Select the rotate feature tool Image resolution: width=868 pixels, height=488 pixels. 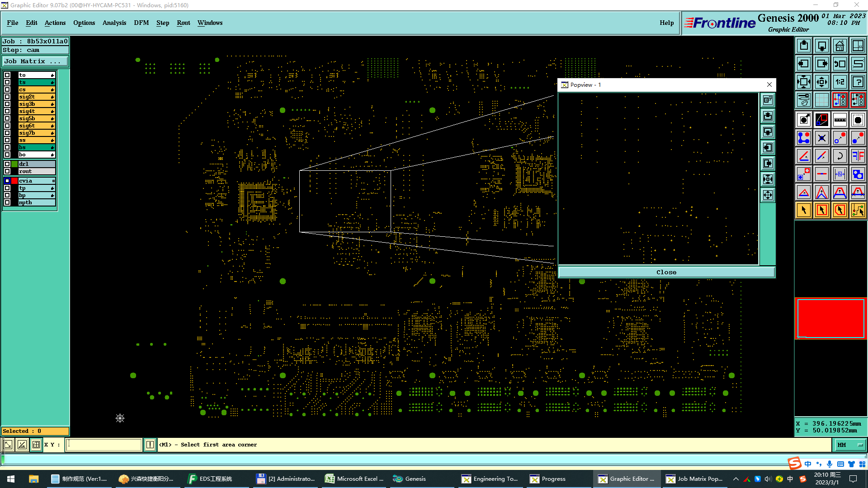click(x=840, y=156)
